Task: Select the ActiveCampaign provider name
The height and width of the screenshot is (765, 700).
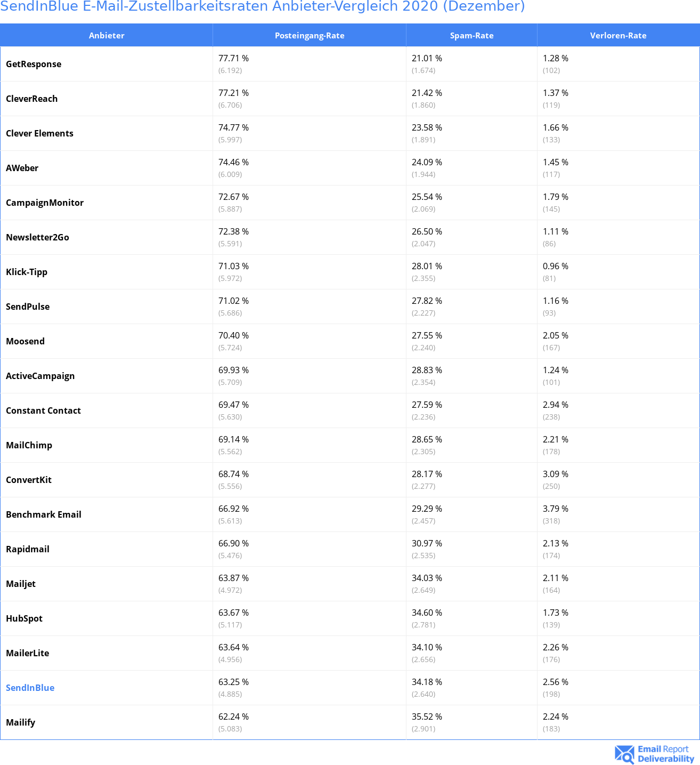Action: pos(40,376)
